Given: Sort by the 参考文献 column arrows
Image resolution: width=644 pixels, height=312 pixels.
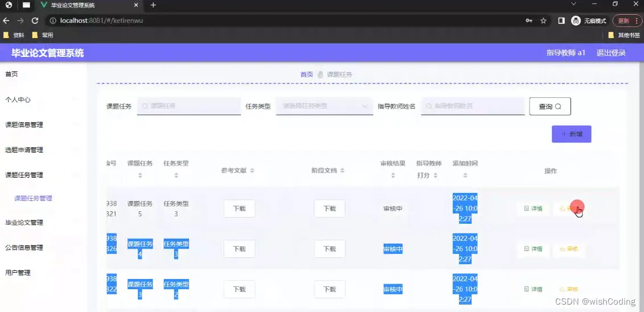Looking at the screenshot, I should pyautogui.click(x=252, y=170).
